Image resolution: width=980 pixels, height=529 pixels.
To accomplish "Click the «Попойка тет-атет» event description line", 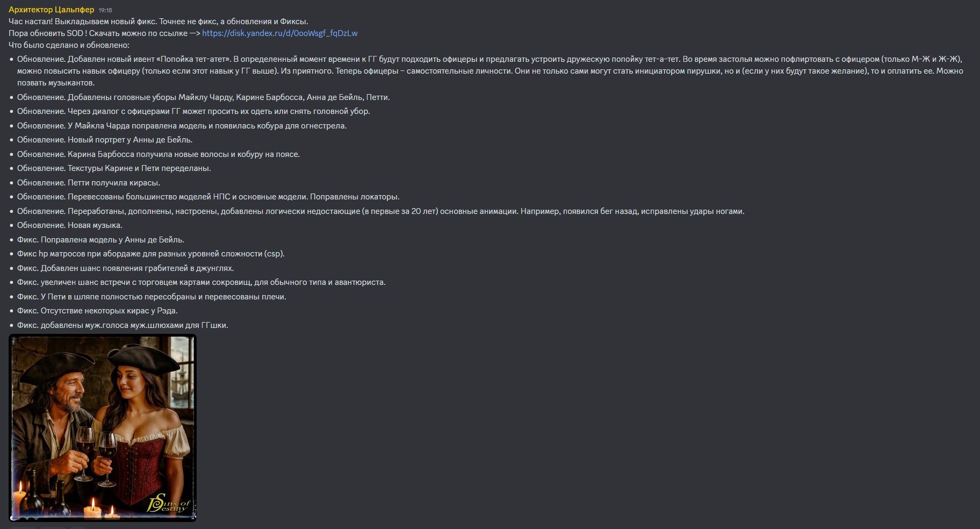I will 490,71.
